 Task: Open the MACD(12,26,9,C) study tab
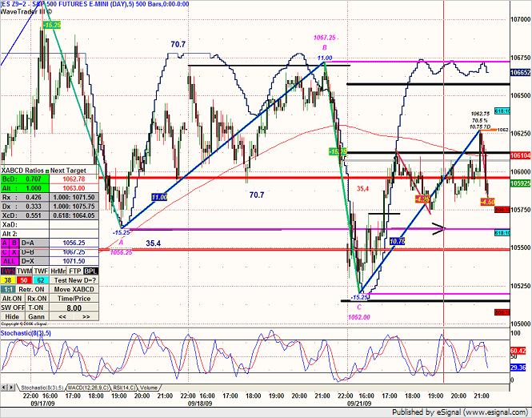click(x=88, y=388)
